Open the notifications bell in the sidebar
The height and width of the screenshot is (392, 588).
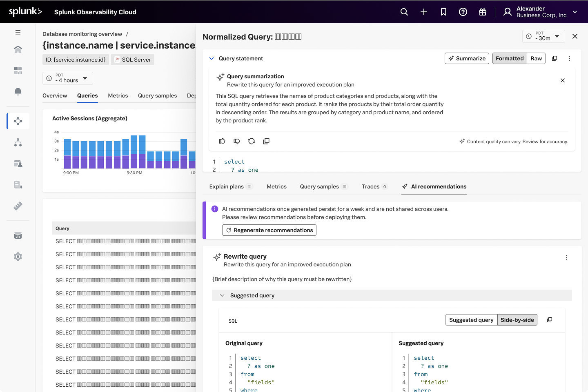(18, 91)
